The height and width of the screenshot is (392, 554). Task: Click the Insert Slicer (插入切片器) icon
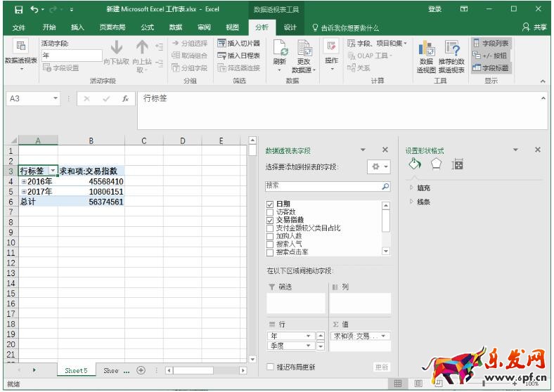[222, 44]
